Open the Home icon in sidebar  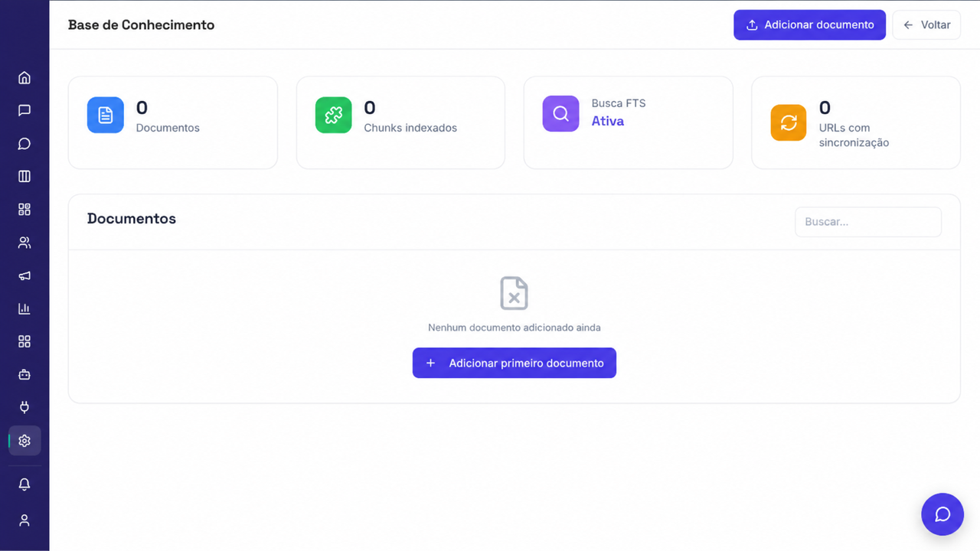[24, 77]
